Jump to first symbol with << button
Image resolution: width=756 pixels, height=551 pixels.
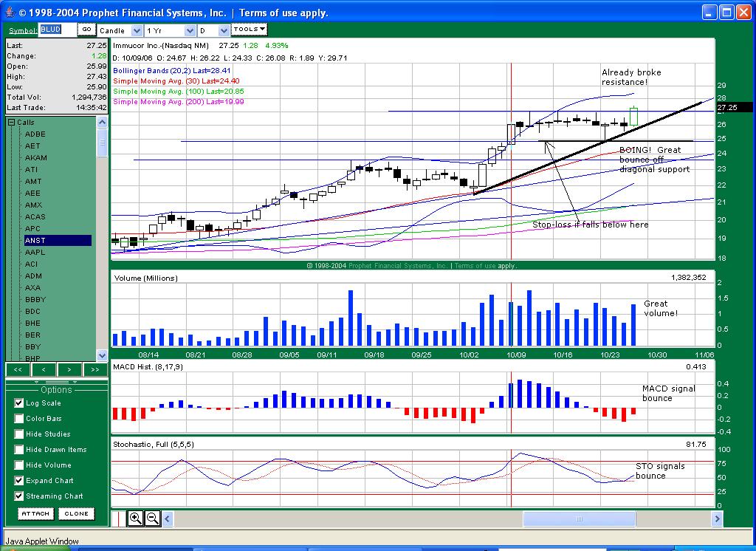point(18,369)
